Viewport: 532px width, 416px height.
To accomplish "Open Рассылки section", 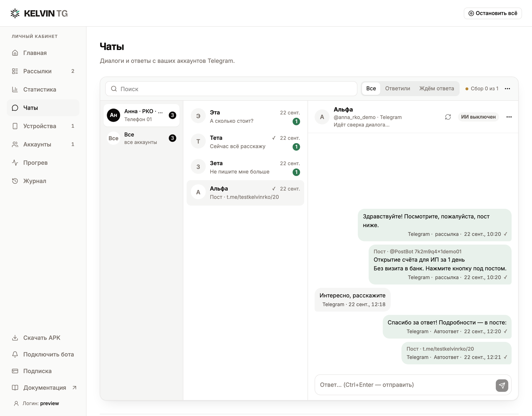I will pyautogui.click(x=43, y=71).
